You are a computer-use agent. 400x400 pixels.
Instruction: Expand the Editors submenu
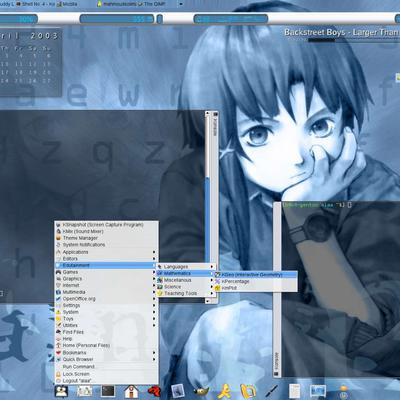(x=106, y=259)
